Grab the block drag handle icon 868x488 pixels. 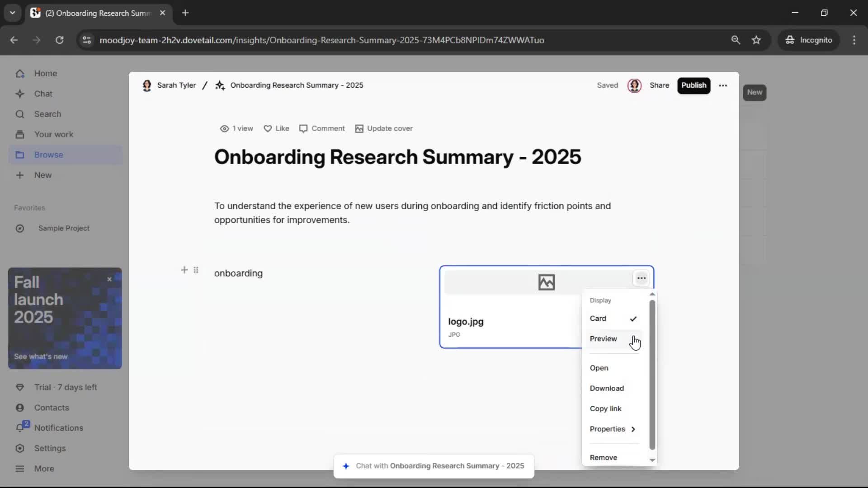point(196,270)
